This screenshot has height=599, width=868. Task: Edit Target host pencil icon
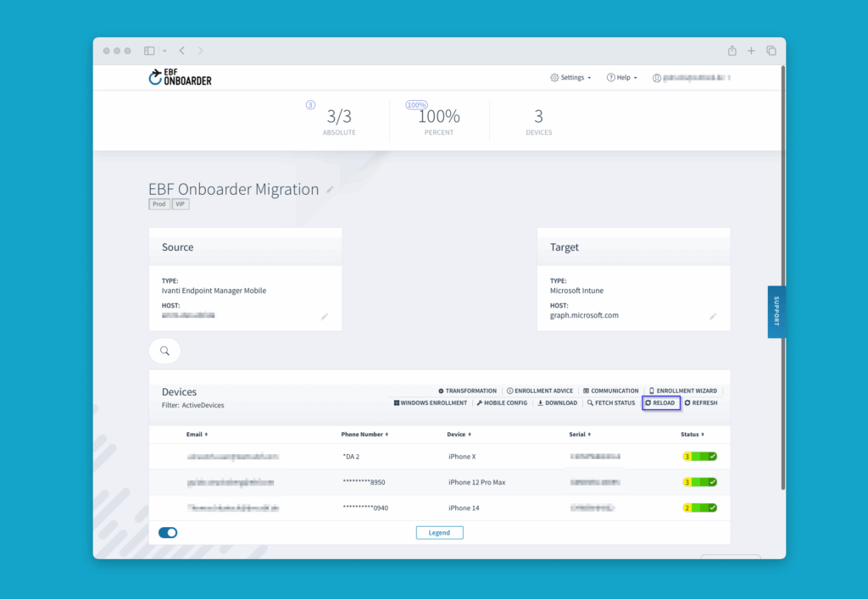click(712, 316)
